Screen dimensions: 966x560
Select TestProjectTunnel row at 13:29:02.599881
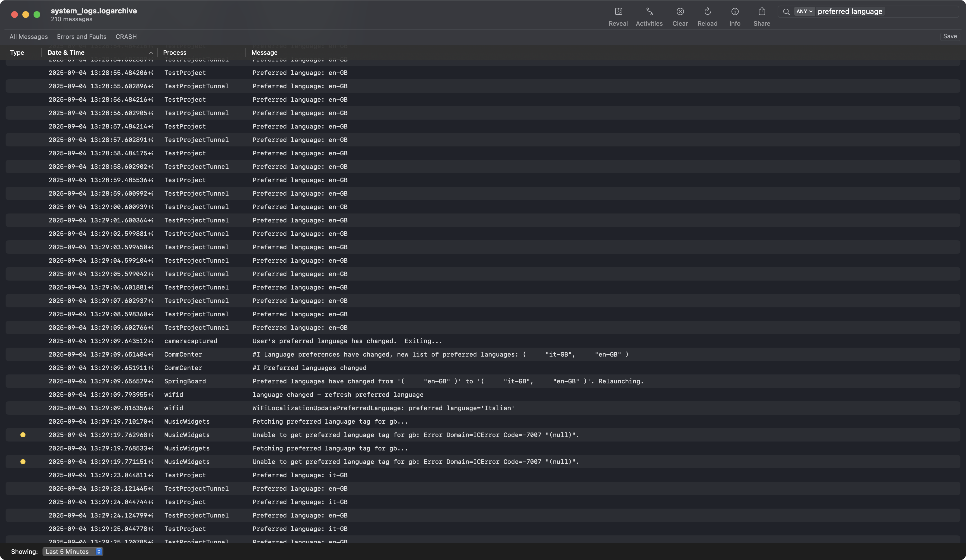click(483, 233)
